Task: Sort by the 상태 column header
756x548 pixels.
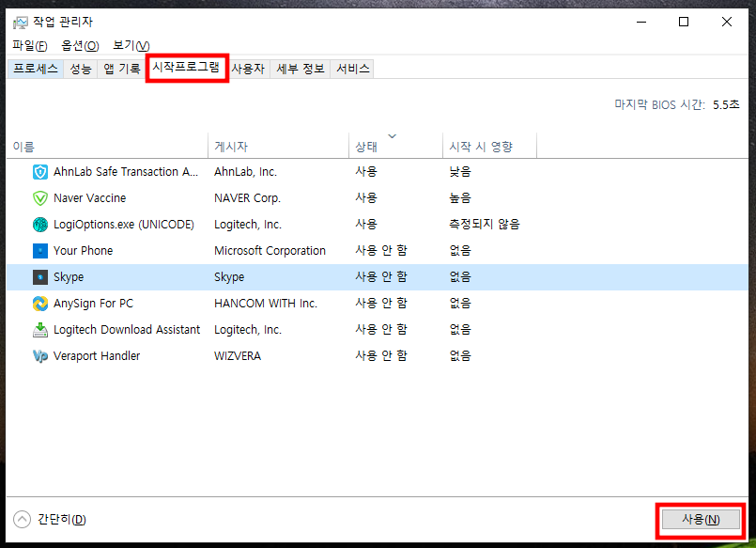Action: 395,146
